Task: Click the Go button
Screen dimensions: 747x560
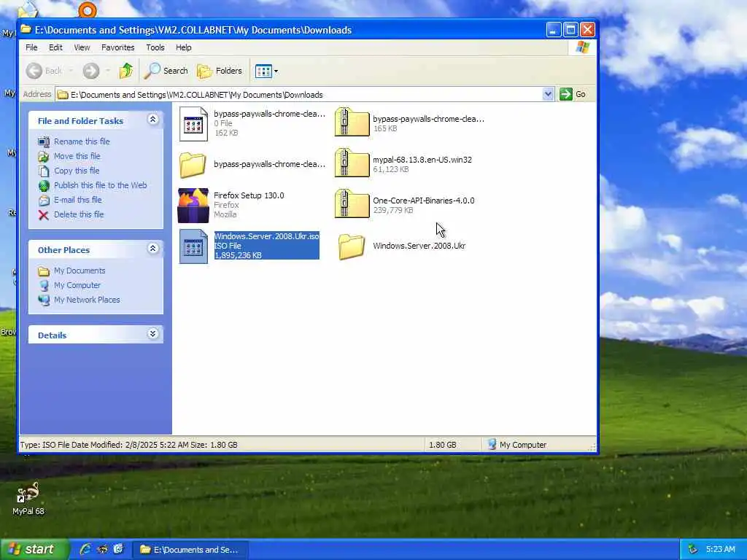Action: click(x=573, y=94)
